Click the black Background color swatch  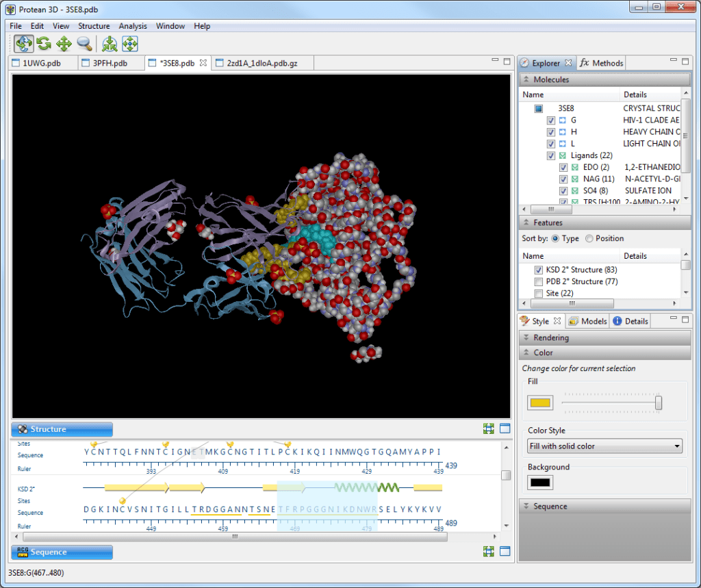[540, 482]
